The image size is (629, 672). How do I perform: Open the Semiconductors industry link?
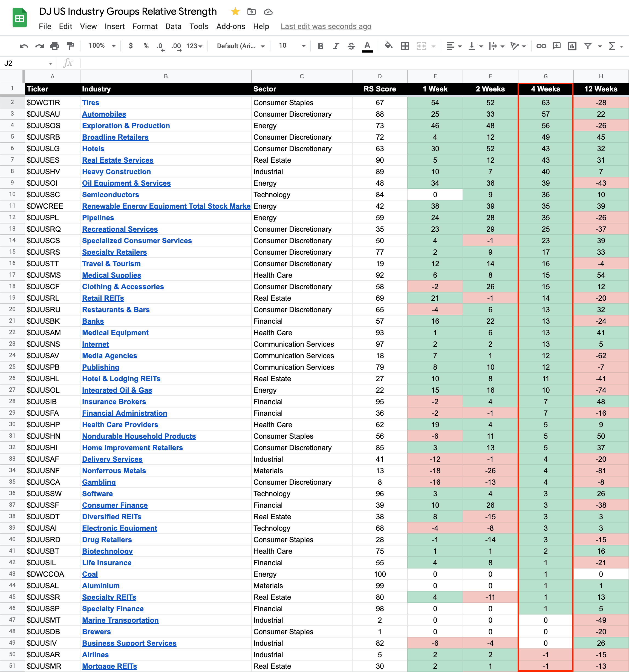(x=111, y=195)
